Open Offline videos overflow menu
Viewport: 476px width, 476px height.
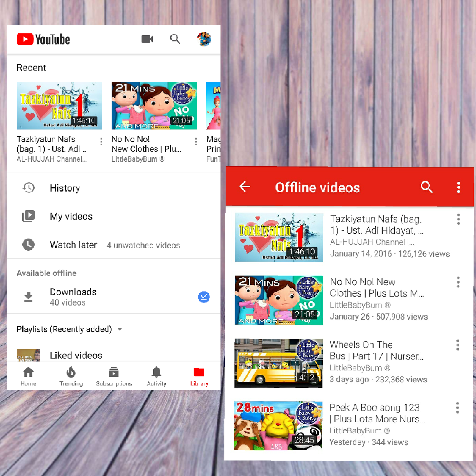tap(458, 187)
